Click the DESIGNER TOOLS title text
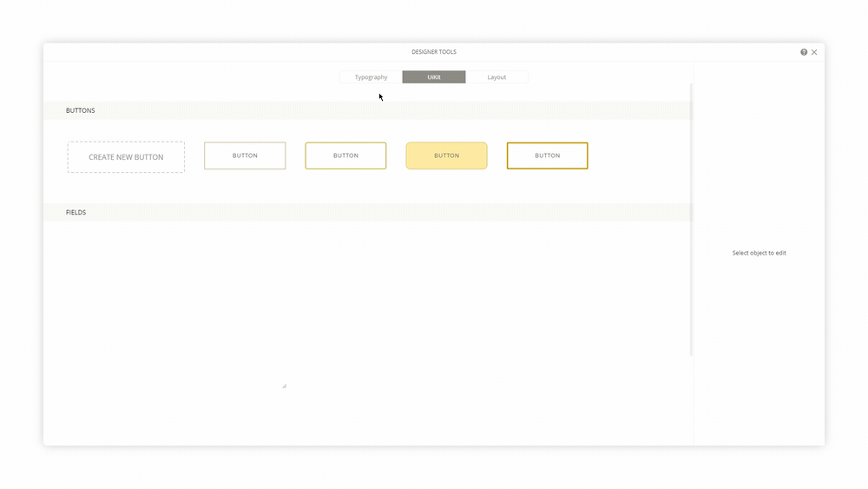The width and height of the screenshot is (868, 489). tap(434, 52)
